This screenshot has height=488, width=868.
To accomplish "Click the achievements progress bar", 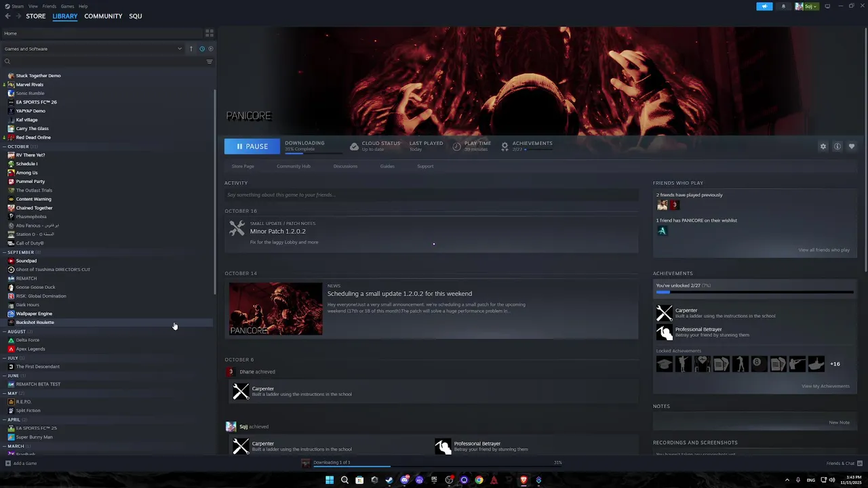I will coord(755,293).
